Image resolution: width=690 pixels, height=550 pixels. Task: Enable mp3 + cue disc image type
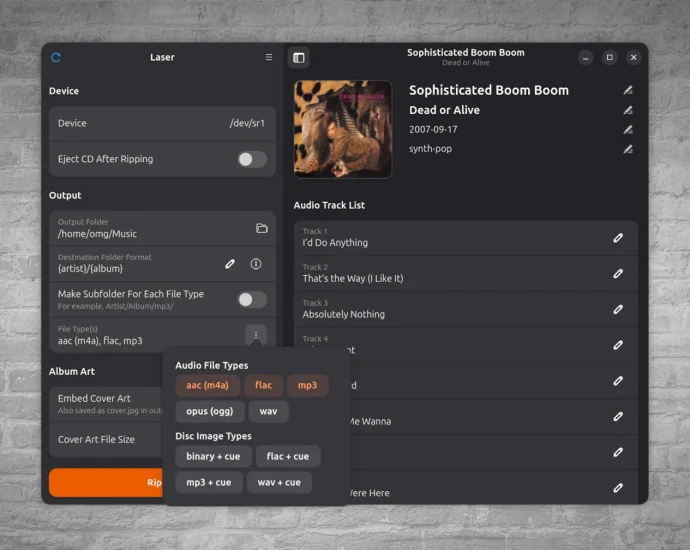click(209, 482)
